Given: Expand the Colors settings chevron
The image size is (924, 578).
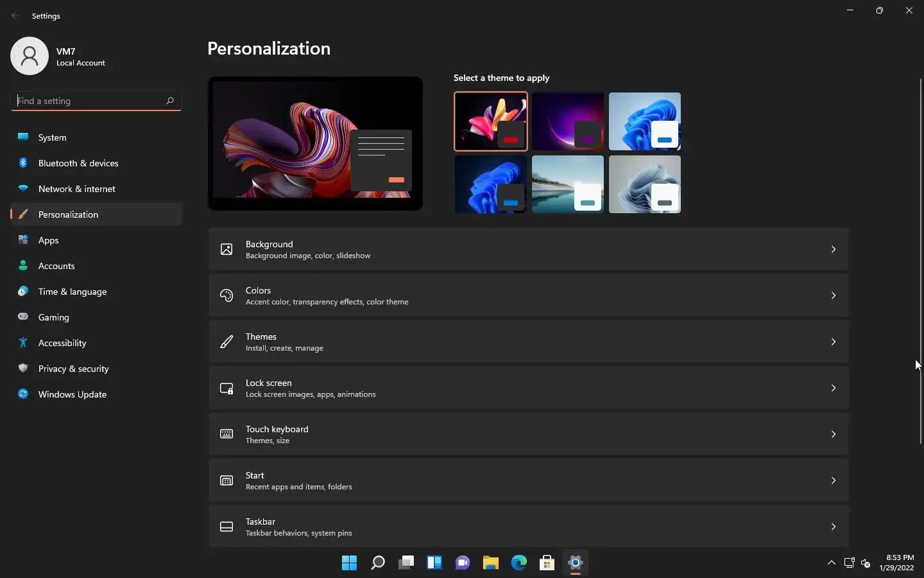Looking at the screenshot, I should click(x=834, y=295).
